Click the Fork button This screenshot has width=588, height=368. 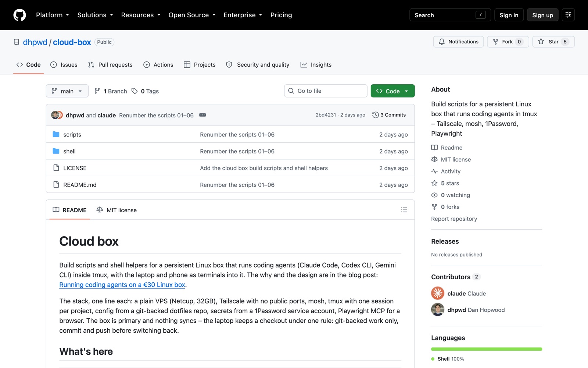click(508, 42)
